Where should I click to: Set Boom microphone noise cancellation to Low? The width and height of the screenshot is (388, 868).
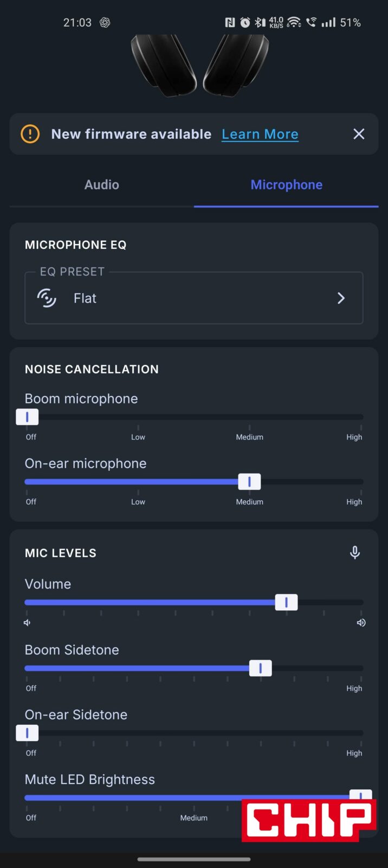coord(138,417)
